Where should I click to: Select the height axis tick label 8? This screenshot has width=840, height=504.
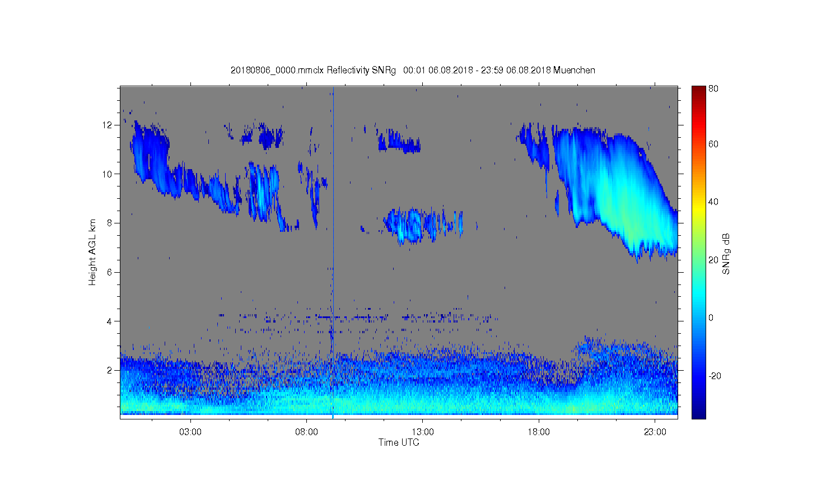point(109,223)
